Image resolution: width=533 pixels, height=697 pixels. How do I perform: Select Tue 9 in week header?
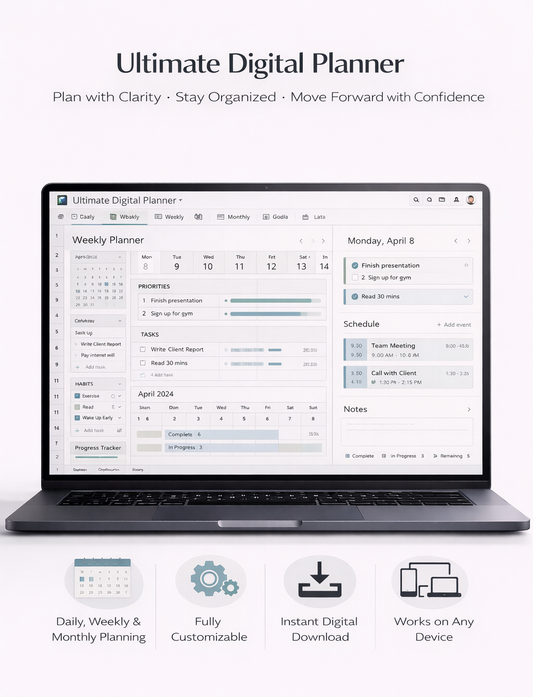(x=177, y=263)
